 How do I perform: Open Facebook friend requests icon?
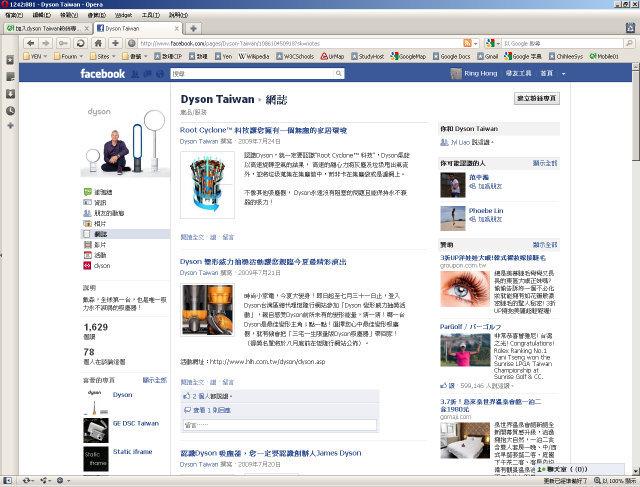(135, 74)
